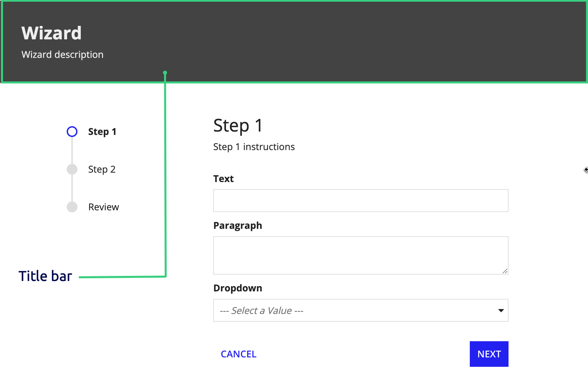Click the Step 2 circle indicator

[72, 169]
